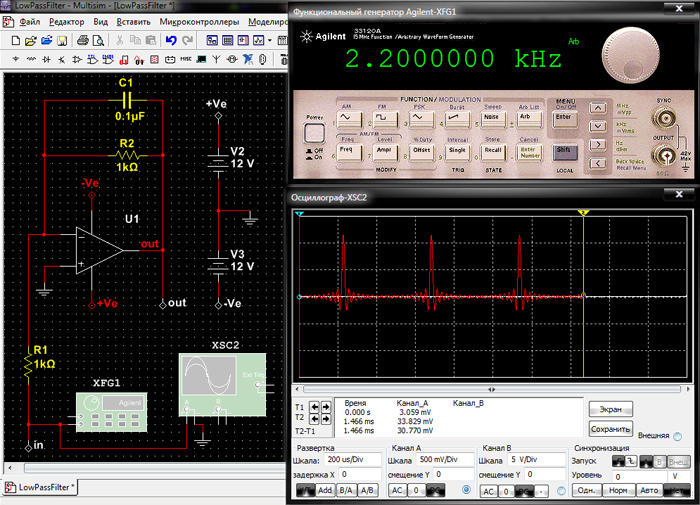Print the circuit schematic
The width and height of the screenshot is (700, 505).
83,41
